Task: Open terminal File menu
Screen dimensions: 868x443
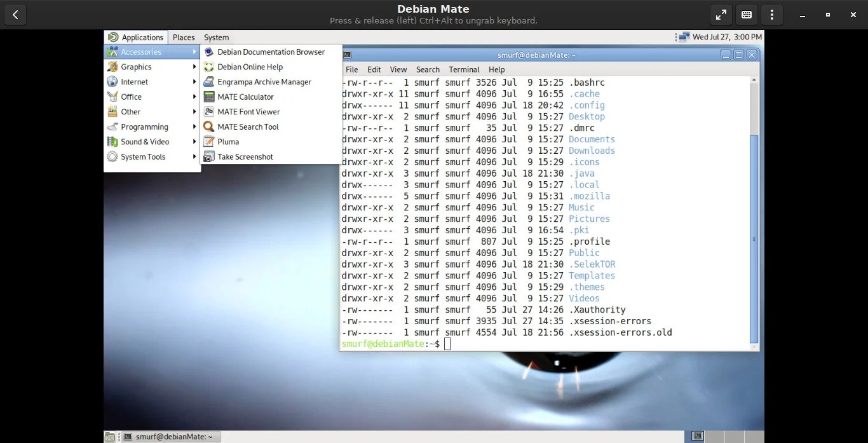Action: tap(351, 69)
